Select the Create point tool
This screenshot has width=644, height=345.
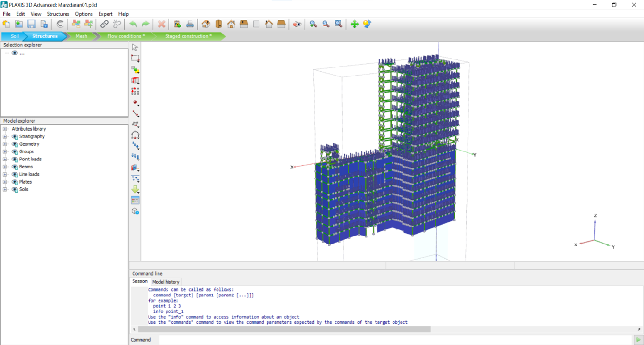(x=135, y=102)
